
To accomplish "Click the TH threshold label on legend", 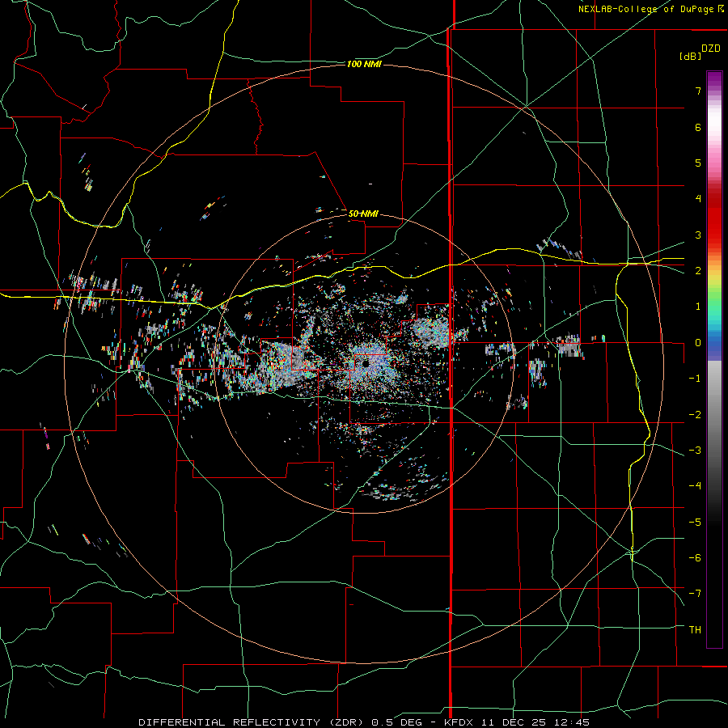I will [x=695, y=630].
